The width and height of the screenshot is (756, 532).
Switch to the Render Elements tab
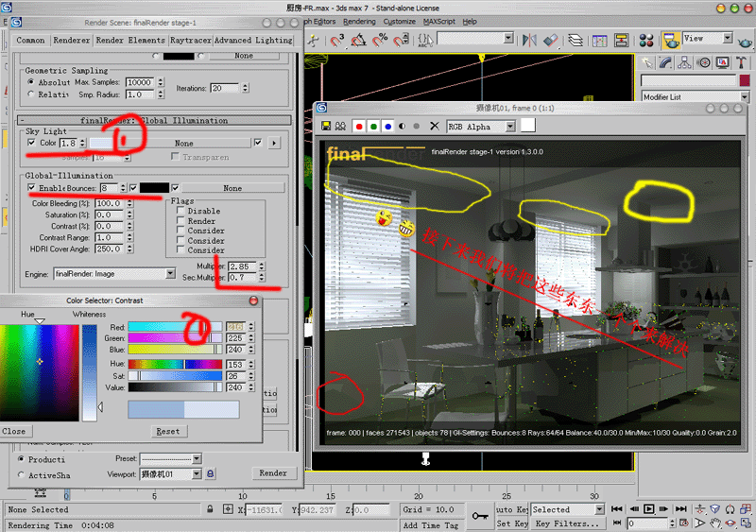pyautogui.click(x=130, y=40)
